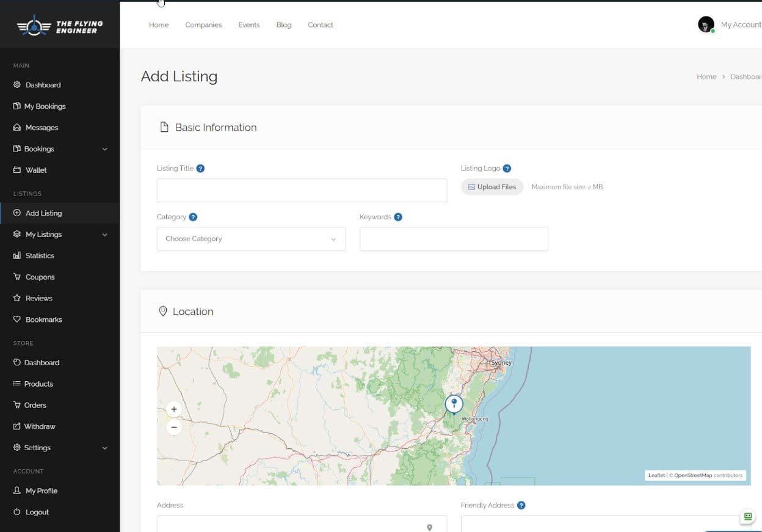762x532 pixels.
Task: Open the Companies navigation menu item
Action: (203, 25)
